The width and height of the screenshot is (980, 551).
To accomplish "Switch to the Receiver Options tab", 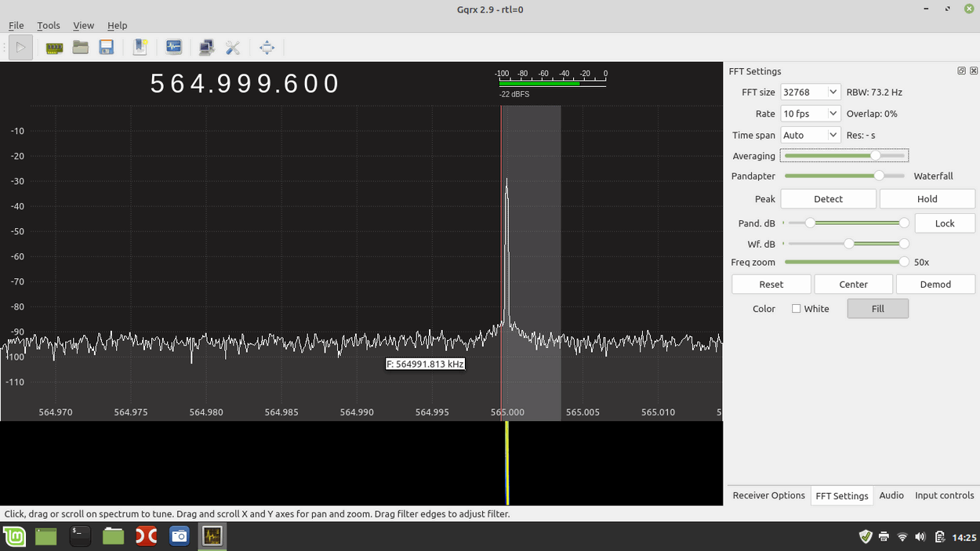I will [x=768, y=495].
